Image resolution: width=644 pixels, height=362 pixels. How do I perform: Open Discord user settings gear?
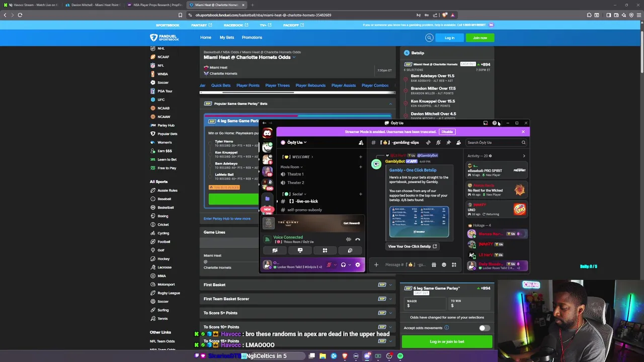point(358,264)
